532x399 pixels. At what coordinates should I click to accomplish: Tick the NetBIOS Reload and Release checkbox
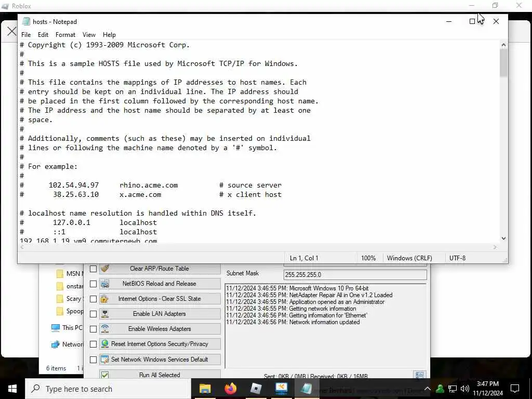click(x=93, y=284)
